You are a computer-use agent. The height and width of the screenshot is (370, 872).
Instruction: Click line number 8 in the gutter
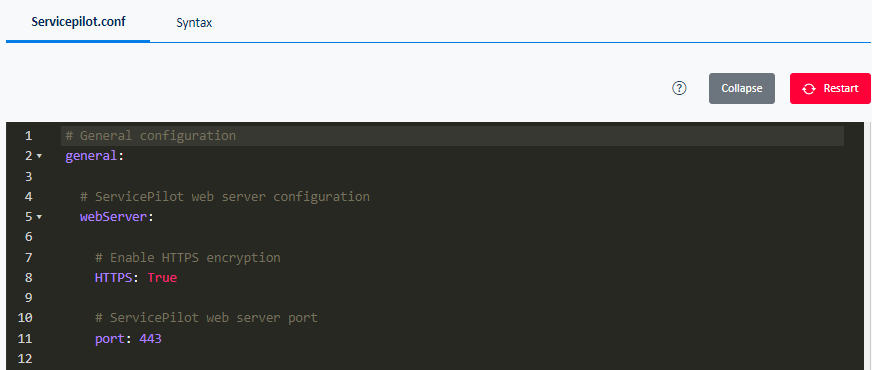click(28, 277)
